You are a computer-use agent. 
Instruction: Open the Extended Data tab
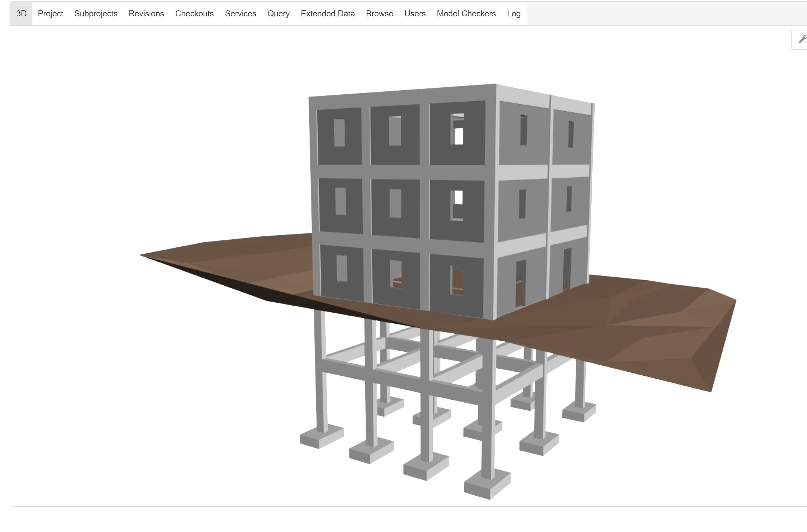coord(327,13)
